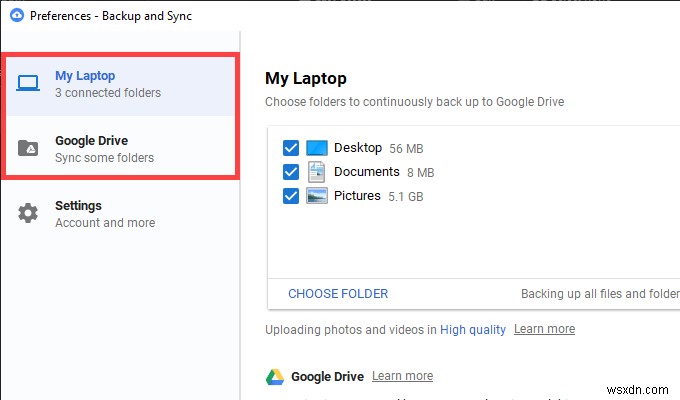Click the Google Drive folder icon in sidebar

(x=28, y=148)
